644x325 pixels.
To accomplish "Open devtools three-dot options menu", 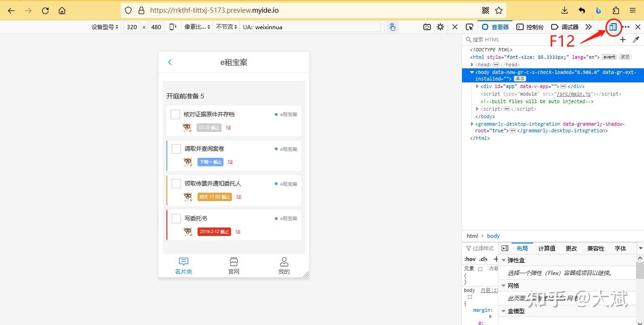I will tap(626, 27).
